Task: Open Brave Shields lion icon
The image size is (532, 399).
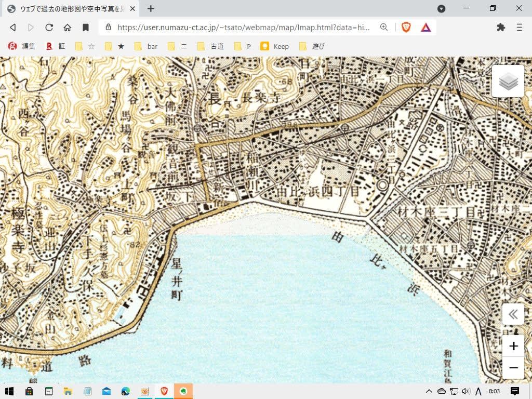Action: [406, 27]
